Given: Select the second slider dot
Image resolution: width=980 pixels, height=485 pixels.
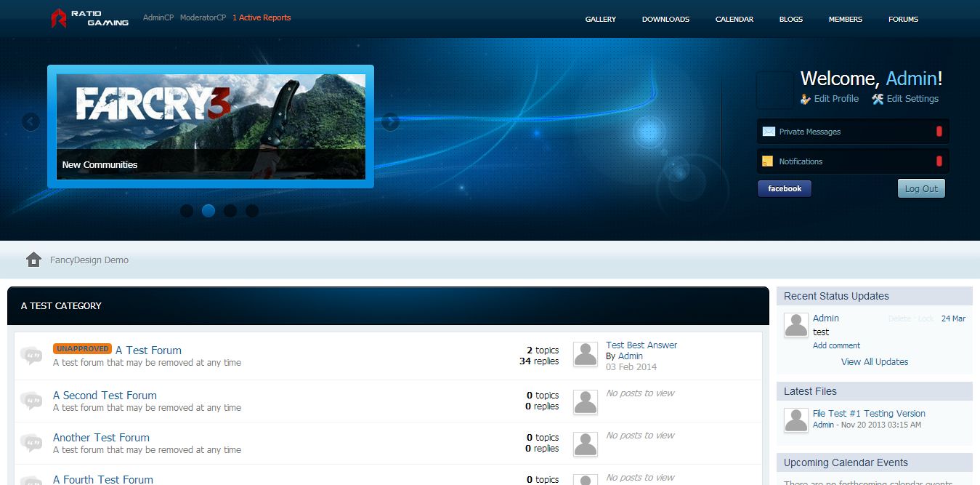Looking at the screenshot, I should click(208, 211).
